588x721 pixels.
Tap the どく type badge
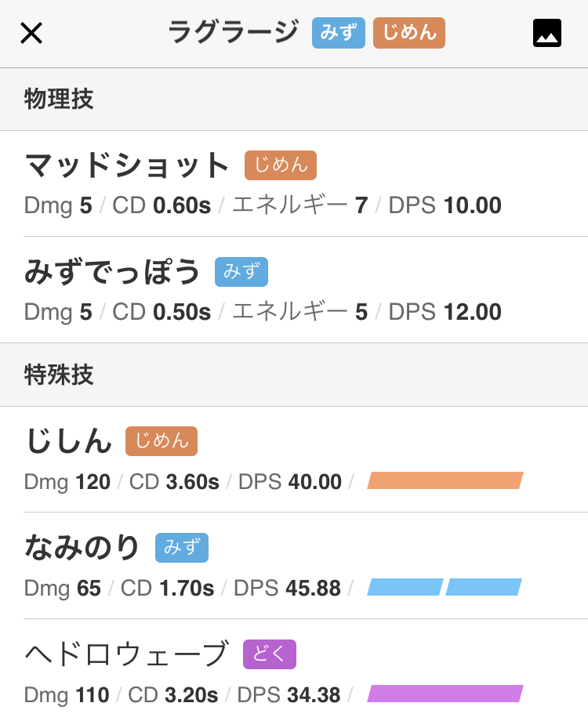[270, 654]
